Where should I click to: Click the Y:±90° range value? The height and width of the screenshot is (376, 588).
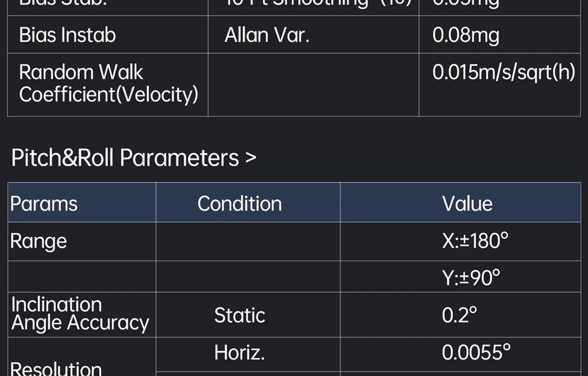coord(471,278)
